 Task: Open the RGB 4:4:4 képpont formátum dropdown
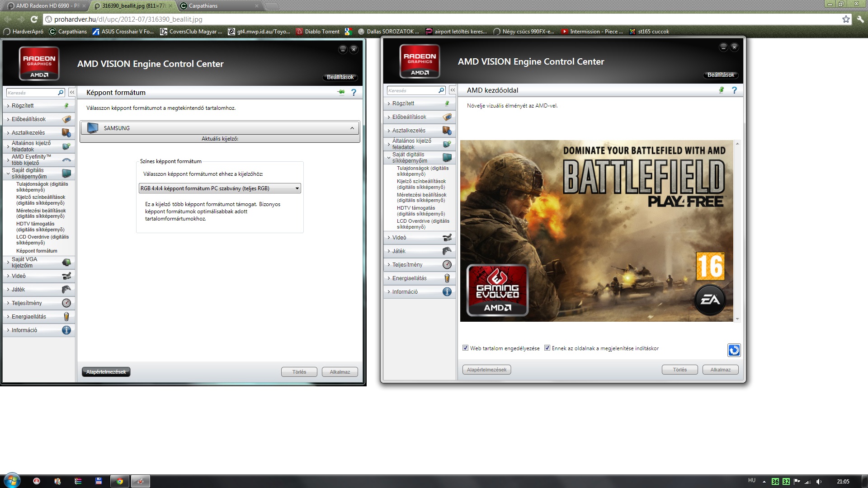point(220,188)
